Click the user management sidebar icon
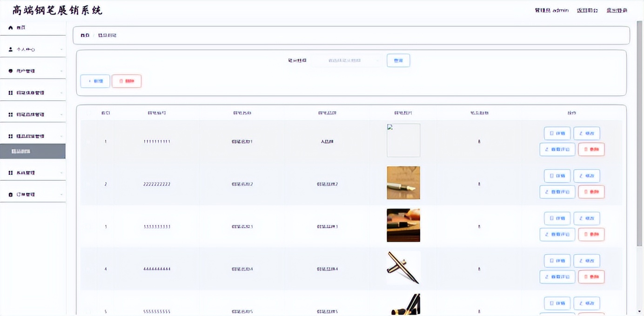 point(11,71)
